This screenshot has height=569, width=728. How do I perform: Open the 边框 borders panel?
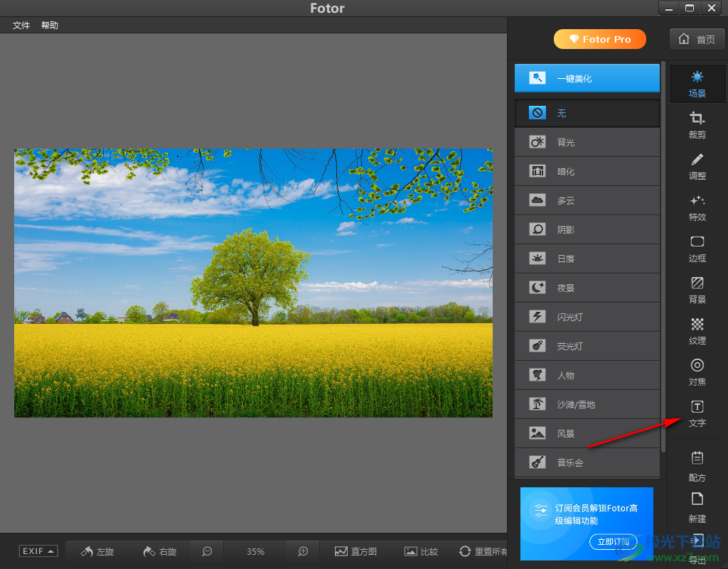697,249
